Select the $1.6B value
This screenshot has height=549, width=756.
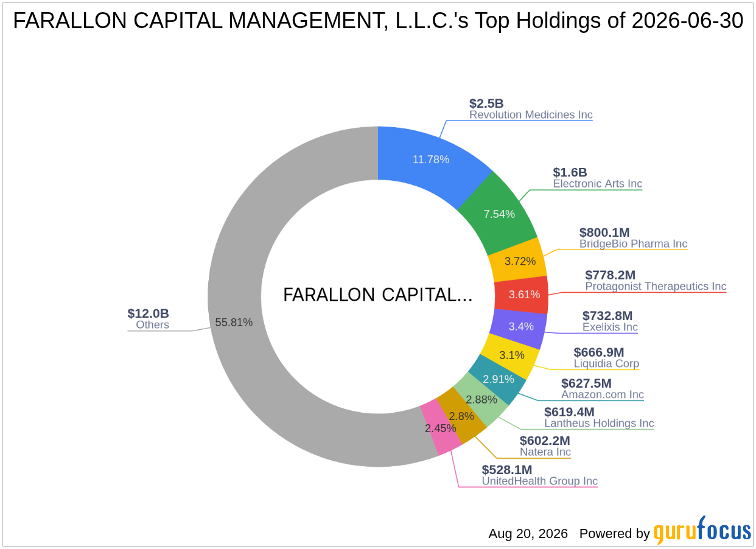coord(570,172)
